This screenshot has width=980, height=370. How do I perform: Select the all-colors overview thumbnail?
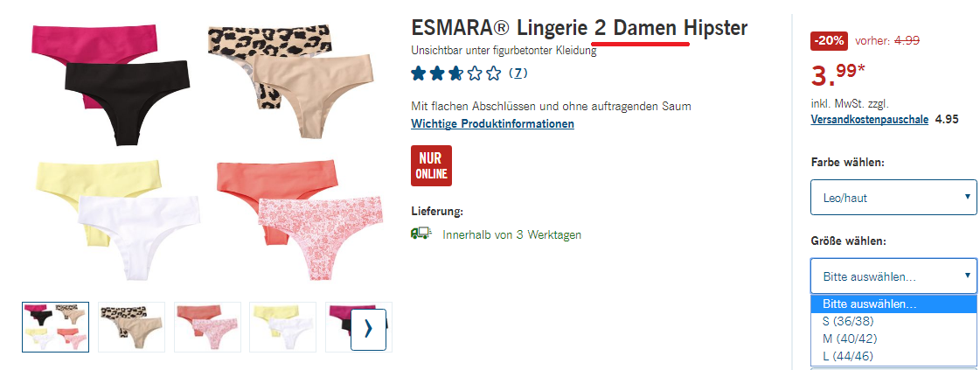click(x=56, y=327)
